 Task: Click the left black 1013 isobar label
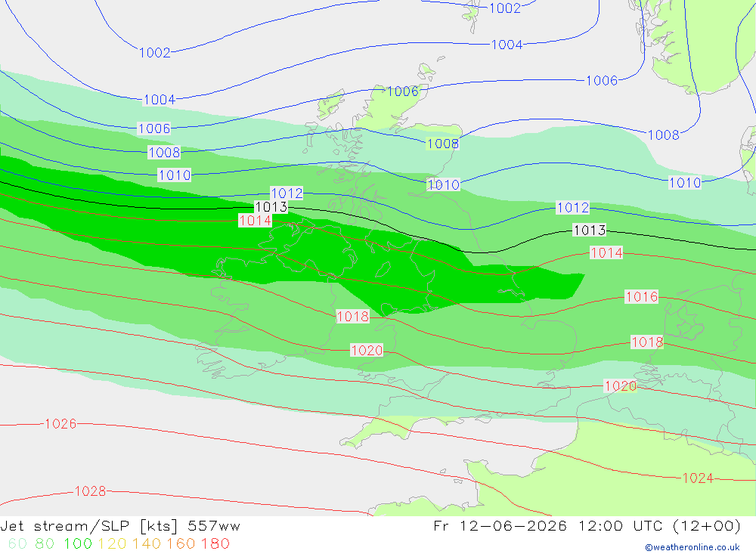271,207
